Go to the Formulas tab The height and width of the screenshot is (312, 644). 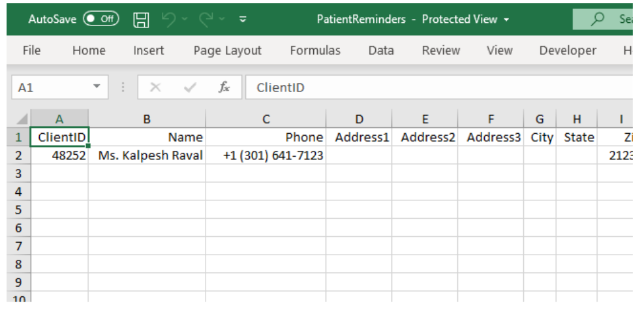315,50
